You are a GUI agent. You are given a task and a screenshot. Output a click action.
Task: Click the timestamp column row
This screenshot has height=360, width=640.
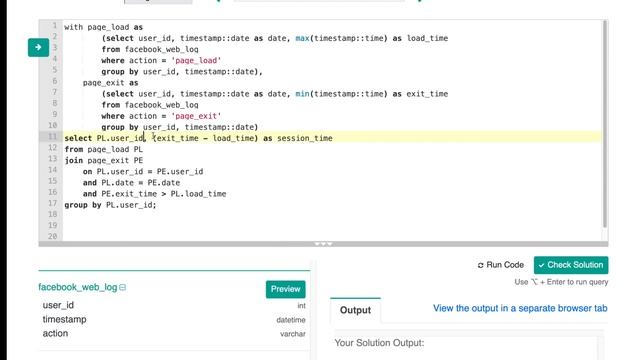click(x=174, y=320)
